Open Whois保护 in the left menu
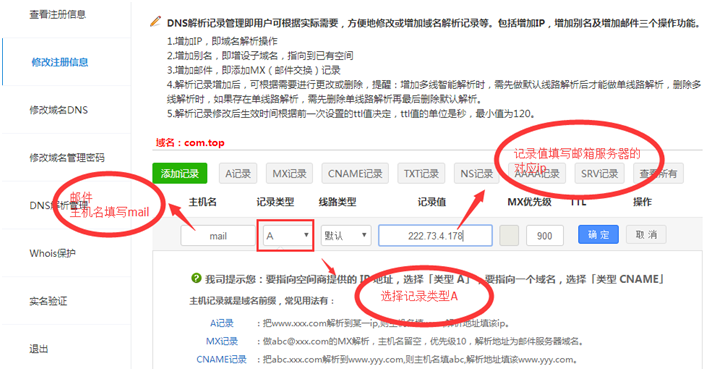The image size is (722, 371). coord(52,253)
